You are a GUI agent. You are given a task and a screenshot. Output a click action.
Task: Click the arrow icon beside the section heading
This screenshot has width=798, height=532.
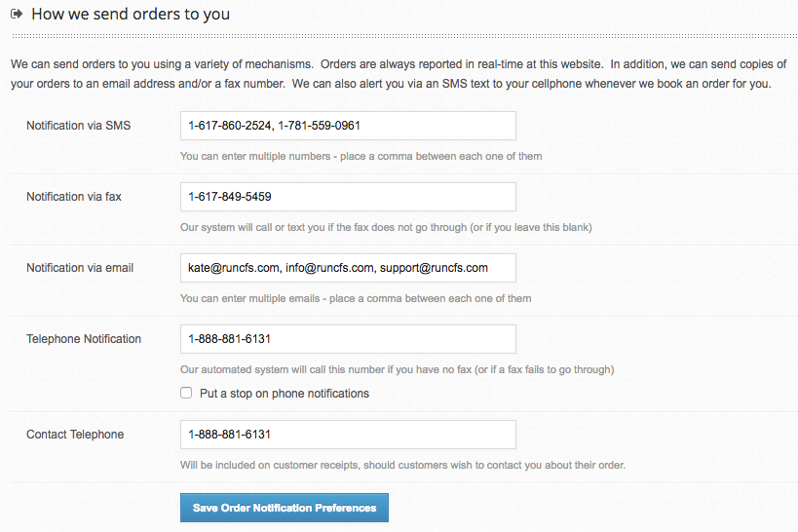coord(18,16)
